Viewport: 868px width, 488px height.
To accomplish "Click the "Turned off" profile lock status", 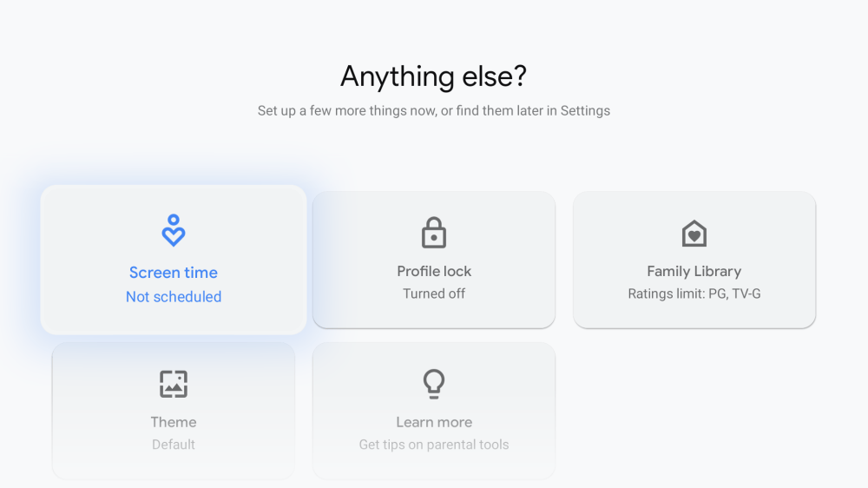I will 434,293.
